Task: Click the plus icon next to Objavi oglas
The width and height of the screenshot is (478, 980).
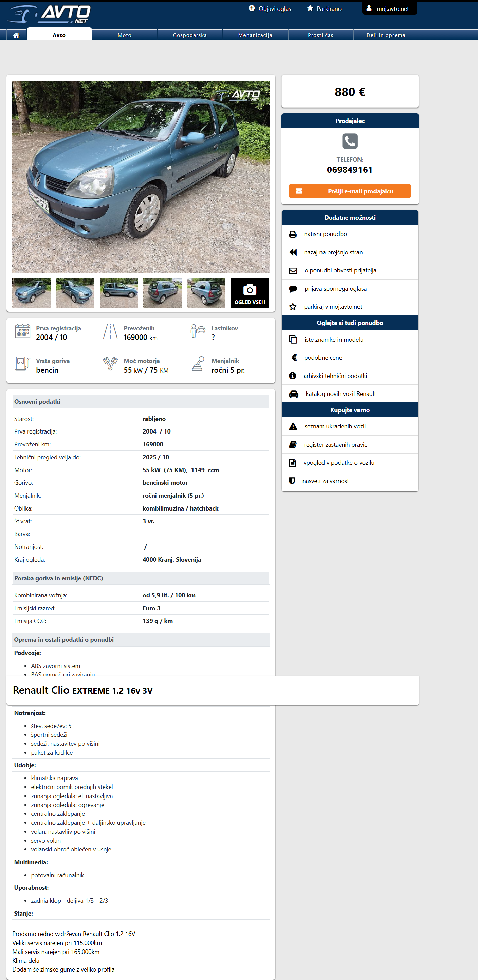Action: pos(251,8)
